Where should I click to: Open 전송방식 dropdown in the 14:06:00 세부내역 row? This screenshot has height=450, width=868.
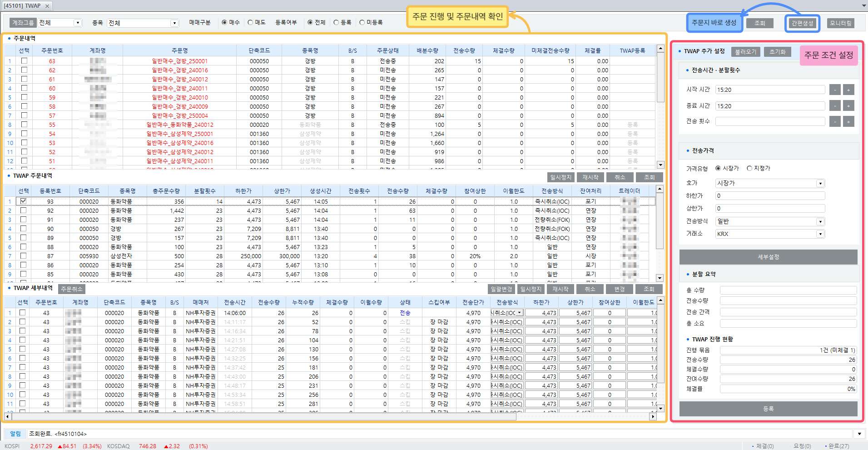520,313
